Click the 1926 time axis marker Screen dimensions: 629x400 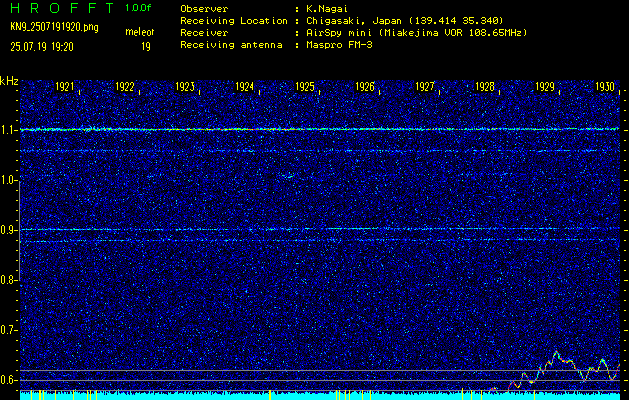coord(365,86)
